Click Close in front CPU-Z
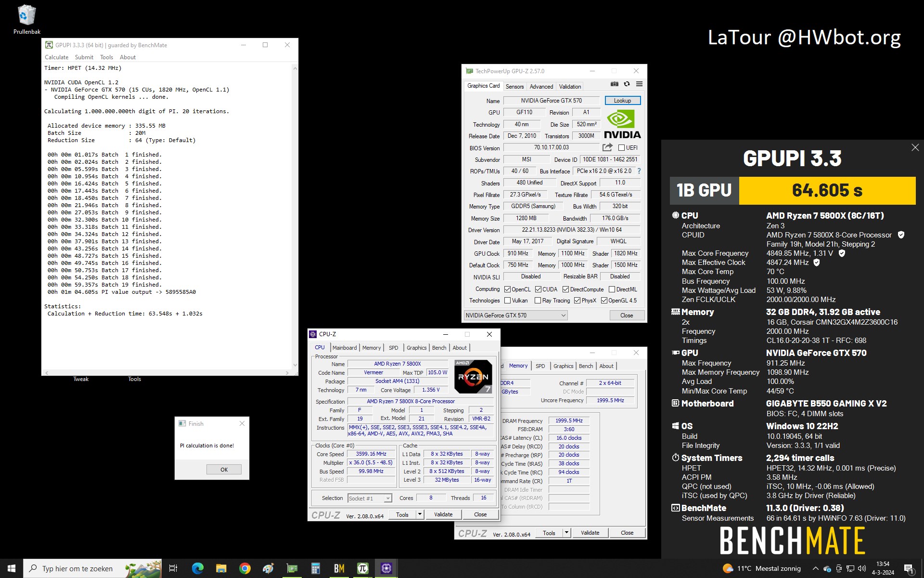 [x=480, y=514]
